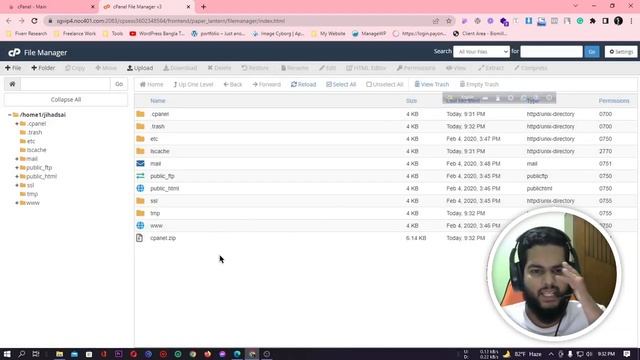Reload the file listing
The width and height of the screenshot is (640, 360).
(303, 84)
